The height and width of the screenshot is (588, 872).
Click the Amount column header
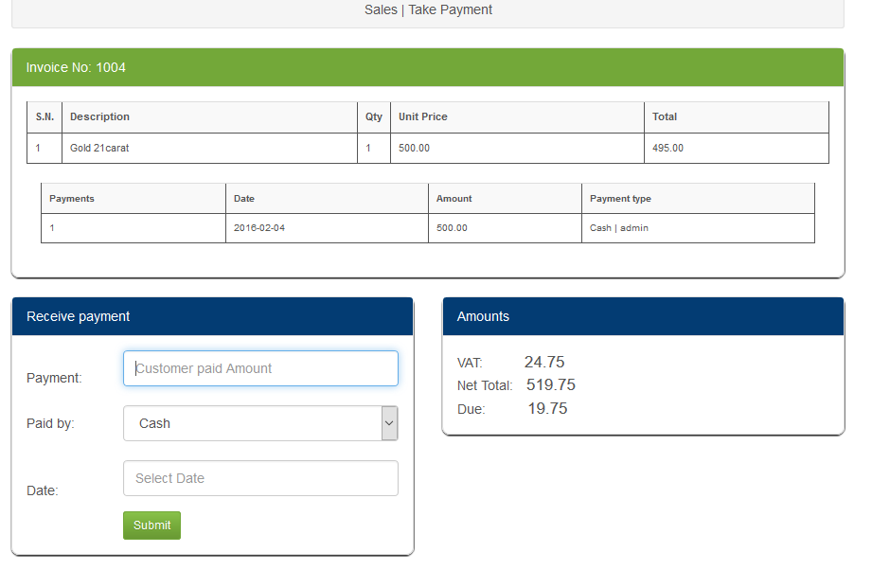click(505, 199)
